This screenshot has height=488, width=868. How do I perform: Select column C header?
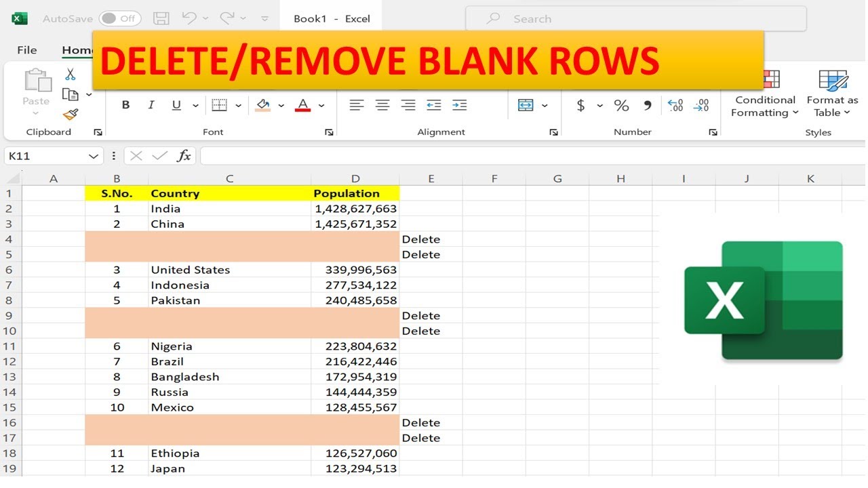[230, 178]
